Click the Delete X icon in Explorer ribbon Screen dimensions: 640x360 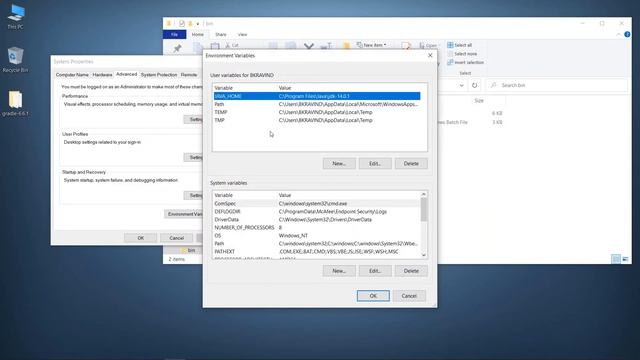[309, 46]
